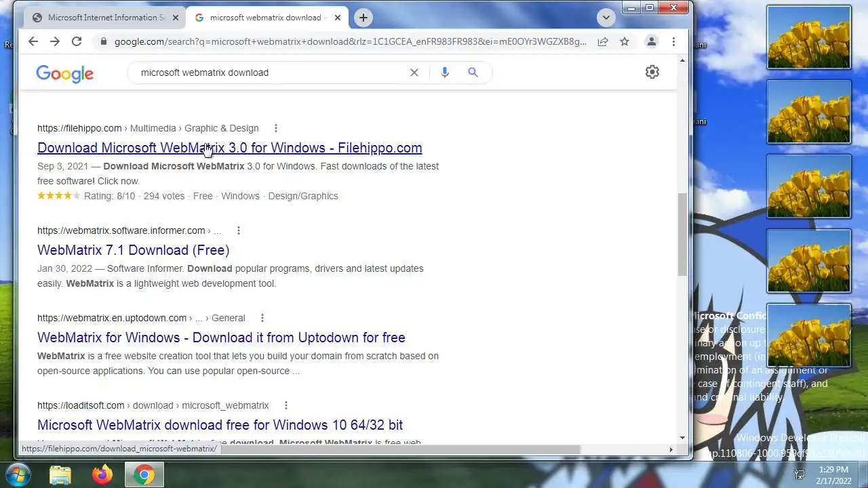Viewport: 868px width, 488px height.
Task: Open Chrome profile avatar
Action: pyautogui.click(x=652, y=41)
